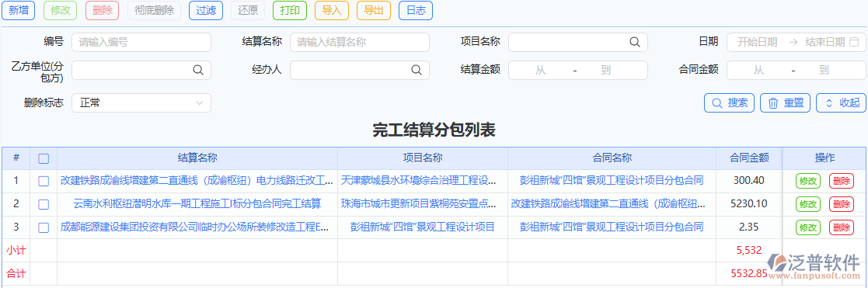The height and width of the screenshot is (288, 868).
Task: Open row 1 contract 彭祖新城 分包合同 link
Action: coord(612,180)
